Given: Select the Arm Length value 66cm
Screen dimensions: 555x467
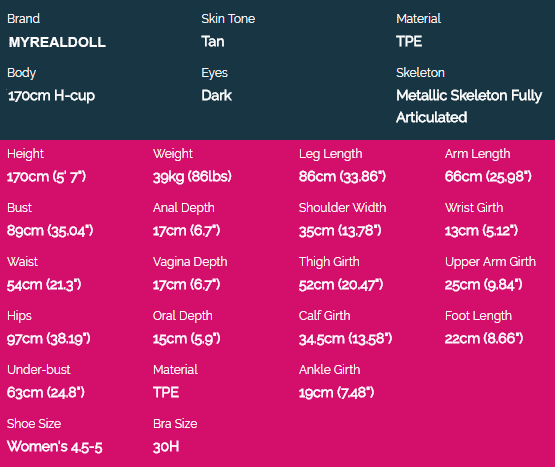Looking at the screenshot, I should tap(488, 176).
